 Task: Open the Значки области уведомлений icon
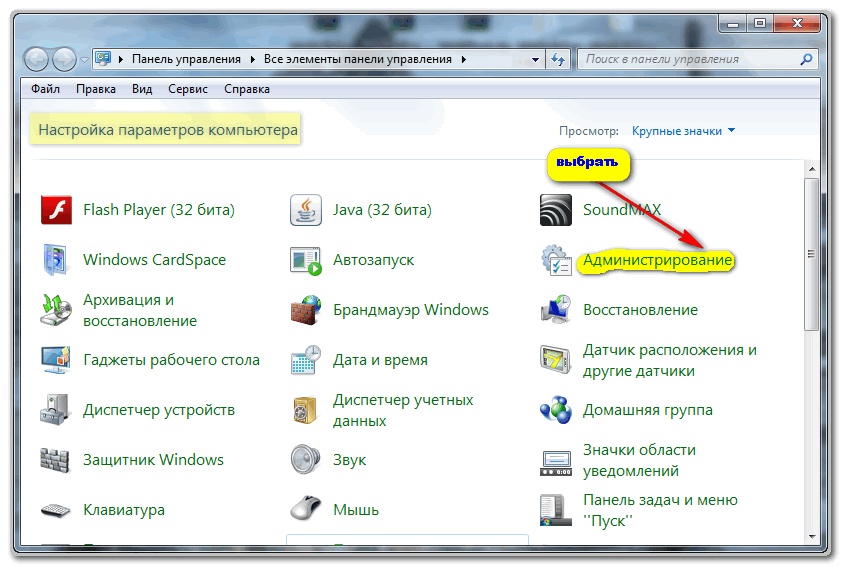pos(556,463)
